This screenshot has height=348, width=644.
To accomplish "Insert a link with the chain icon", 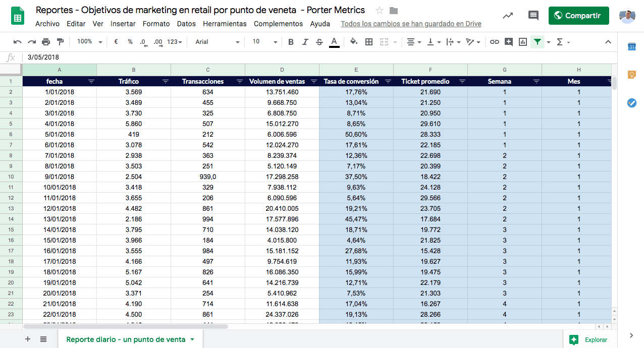I will pos(495,42).
